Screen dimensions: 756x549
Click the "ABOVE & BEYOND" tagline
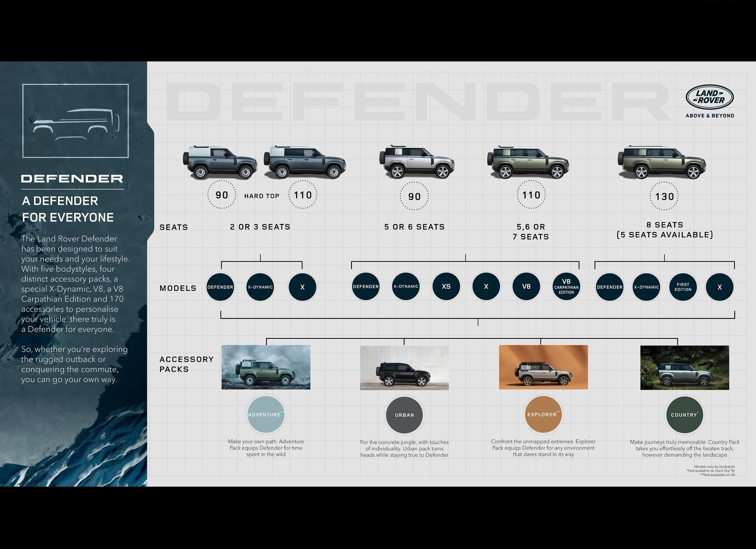point(710,115)
